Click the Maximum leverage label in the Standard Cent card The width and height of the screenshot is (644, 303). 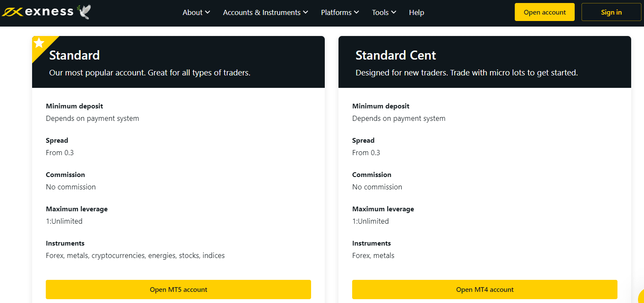coord(383,209)
